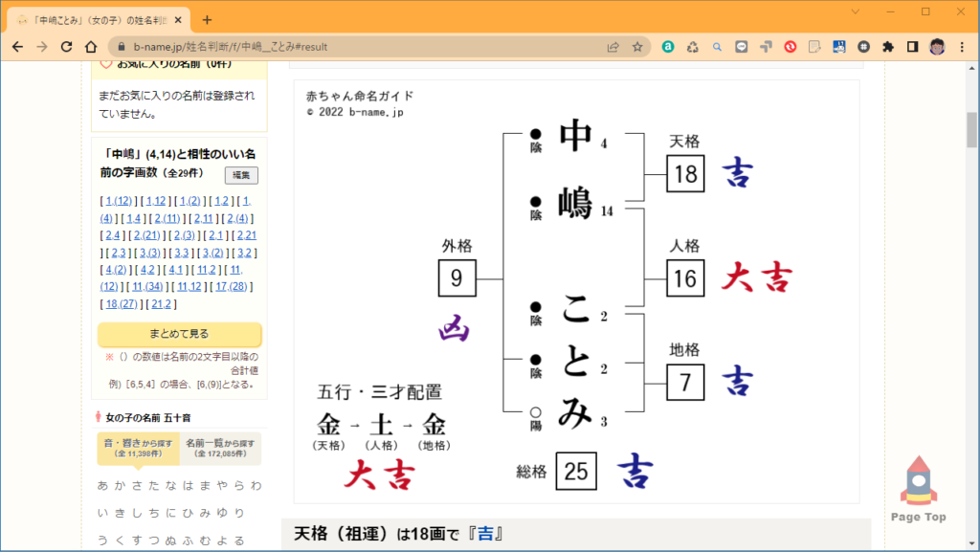The width and height of the screenshot is (980, 552).
Task: Click the bookmark star icon
Action: (637, 45)
